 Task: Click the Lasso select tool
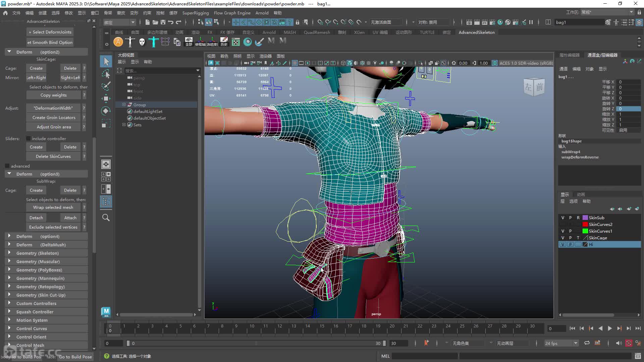tap(106, 74)
